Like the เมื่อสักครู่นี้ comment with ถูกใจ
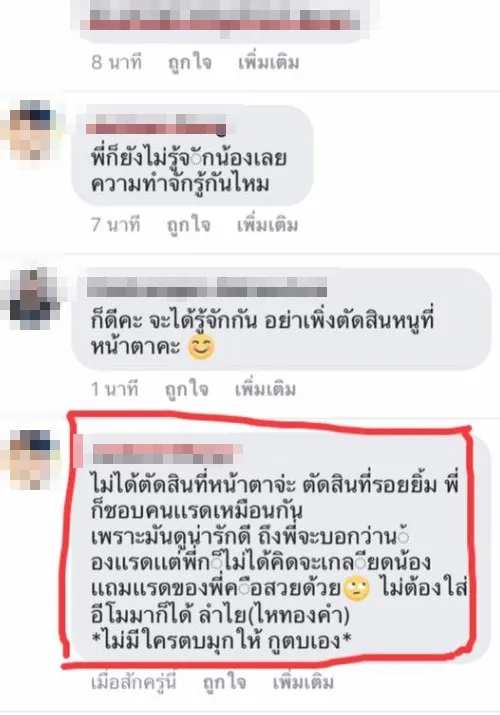Viewport: 500px width, 715px height. [x=225, y=683]
